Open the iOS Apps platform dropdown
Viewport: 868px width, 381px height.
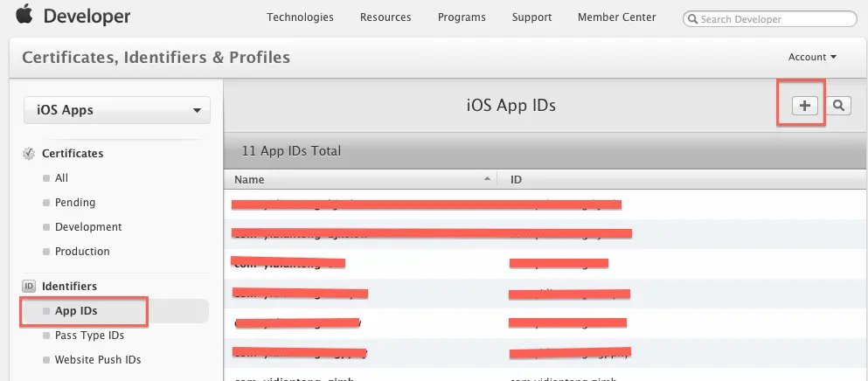coord(117,110)
